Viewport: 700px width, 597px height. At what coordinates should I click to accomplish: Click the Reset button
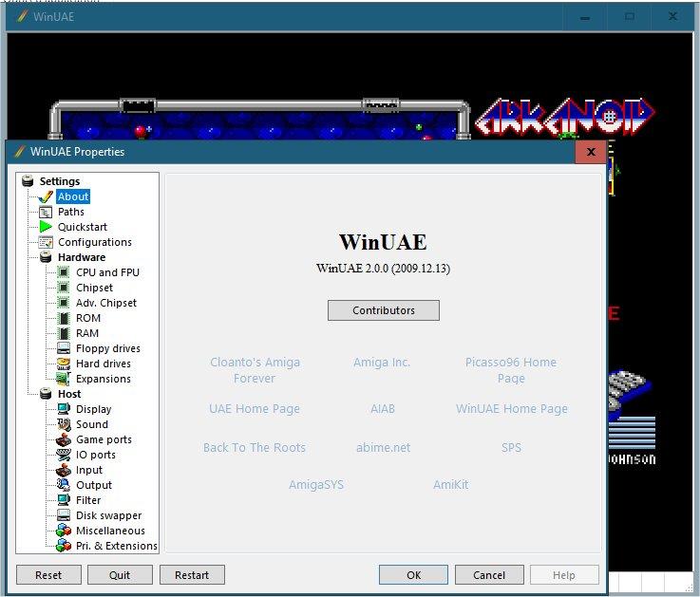48,575
